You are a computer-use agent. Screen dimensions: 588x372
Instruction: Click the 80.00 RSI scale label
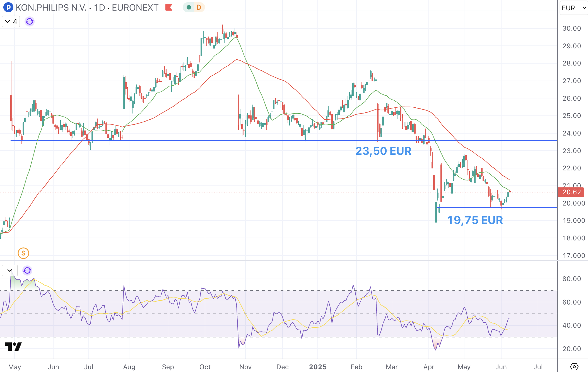[572, 279]
